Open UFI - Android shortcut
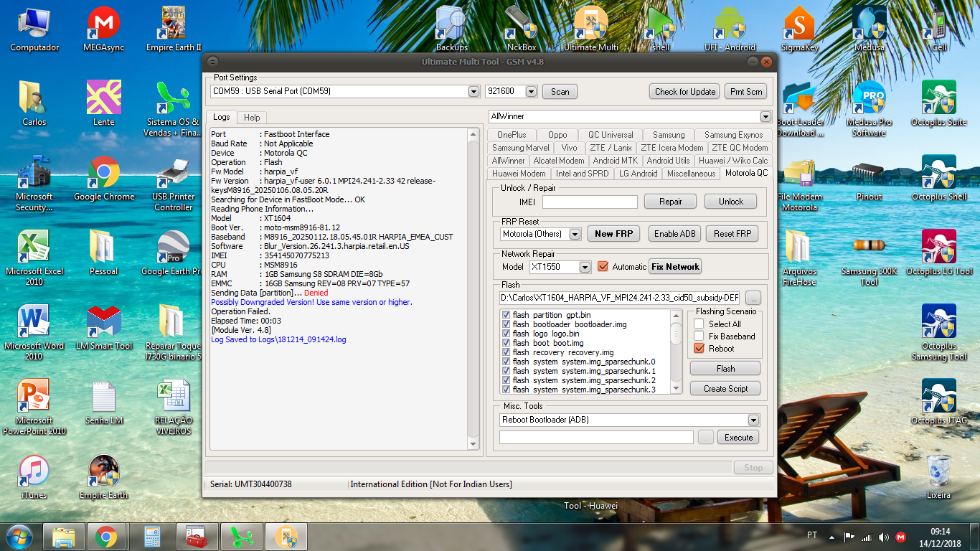 click(730, 29)
